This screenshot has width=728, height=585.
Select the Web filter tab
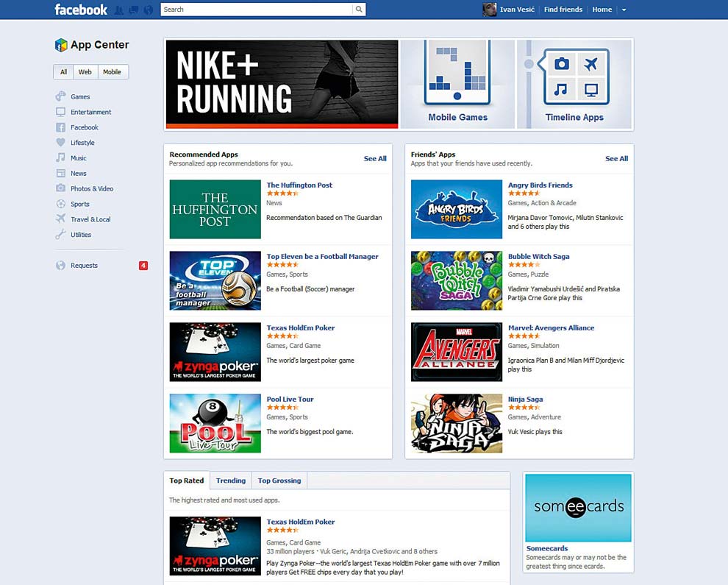[85, 72]
